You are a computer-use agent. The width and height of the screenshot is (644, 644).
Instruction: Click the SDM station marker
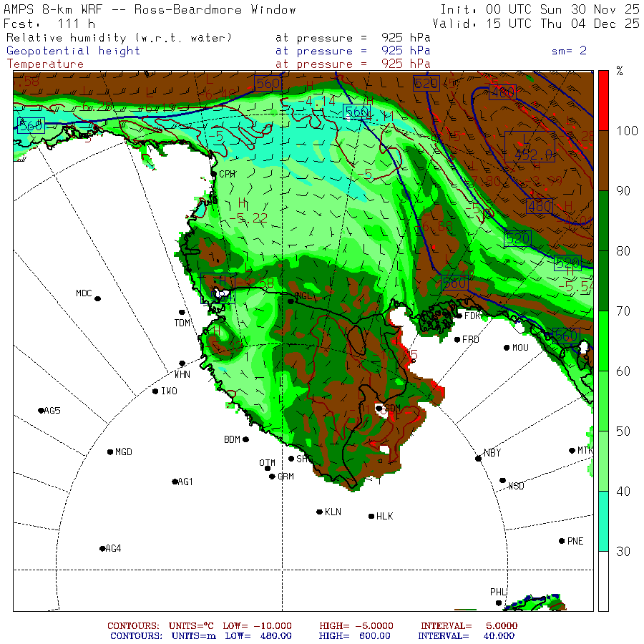click(x=379, y=409)
